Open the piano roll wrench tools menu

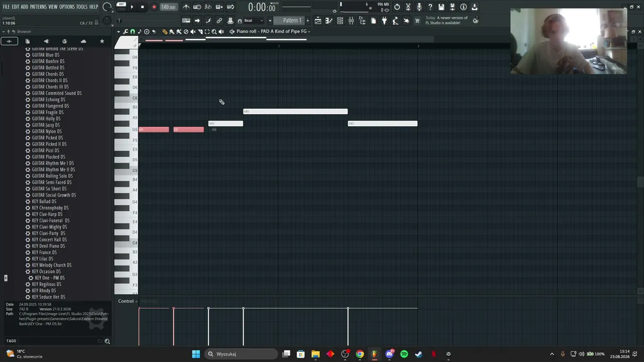125,32
